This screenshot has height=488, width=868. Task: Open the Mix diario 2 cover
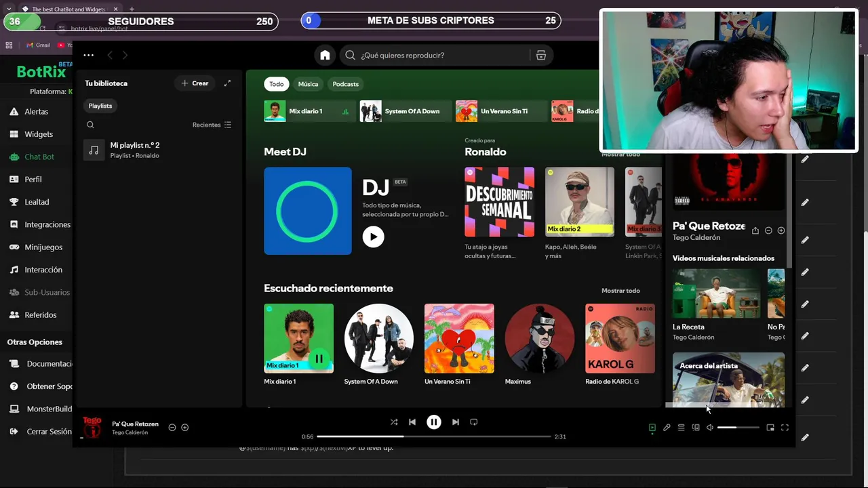[580, 202]
